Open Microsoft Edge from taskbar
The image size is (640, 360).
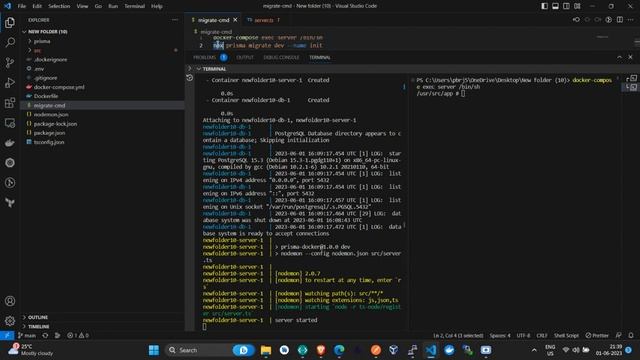(339, 350)
